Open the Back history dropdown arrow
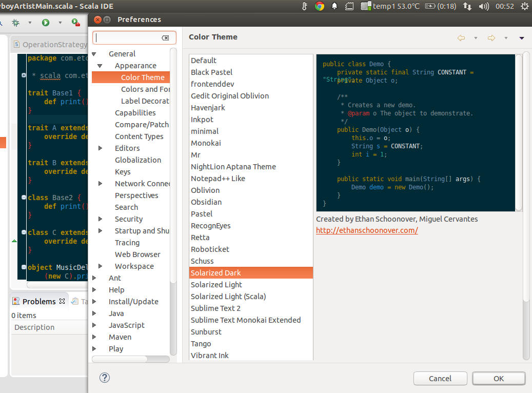The image size is (532, 393). [x=476, y=38]
